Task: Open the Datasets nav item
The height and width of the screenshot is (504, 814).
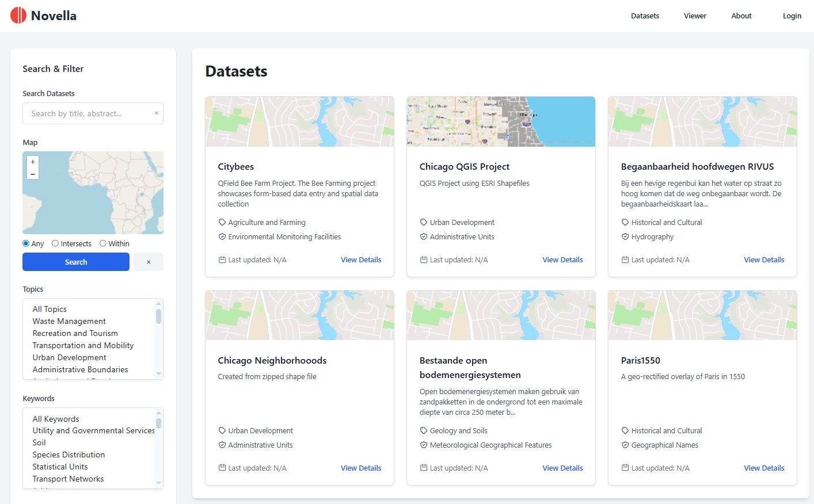Action: pyautogui.click(x=645, y=16)
